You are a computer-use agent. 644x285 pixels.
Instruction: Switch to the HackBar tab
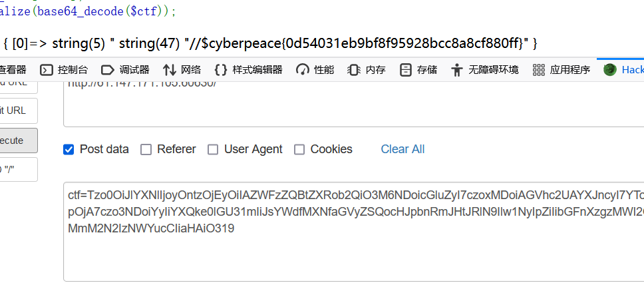pos(624,70)
